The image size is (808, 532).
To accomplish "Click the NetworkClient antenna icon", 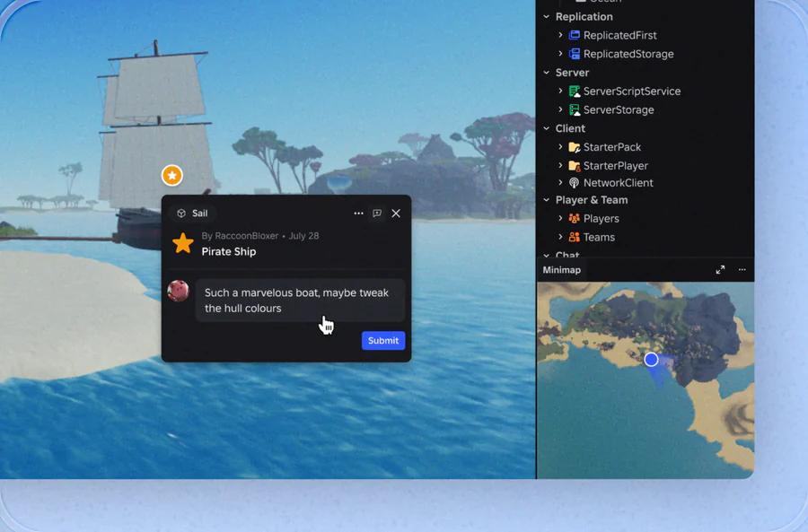I will pos(574,183).
